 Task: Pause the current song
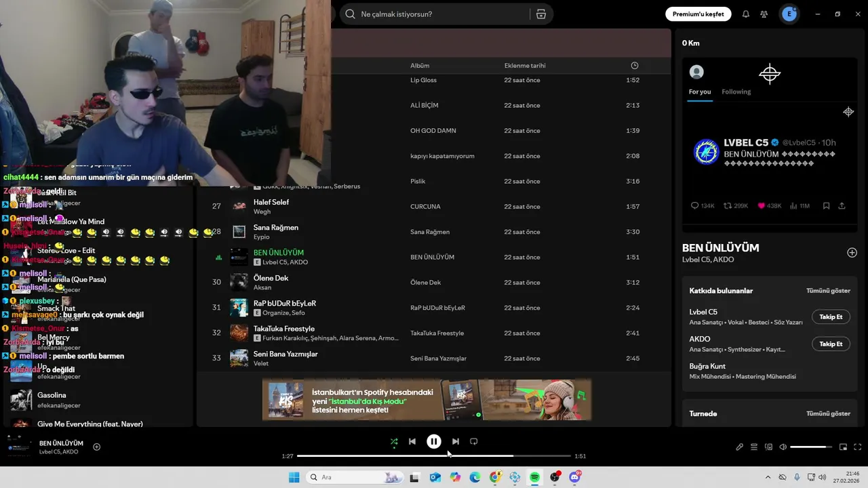[x=434, y=441]
